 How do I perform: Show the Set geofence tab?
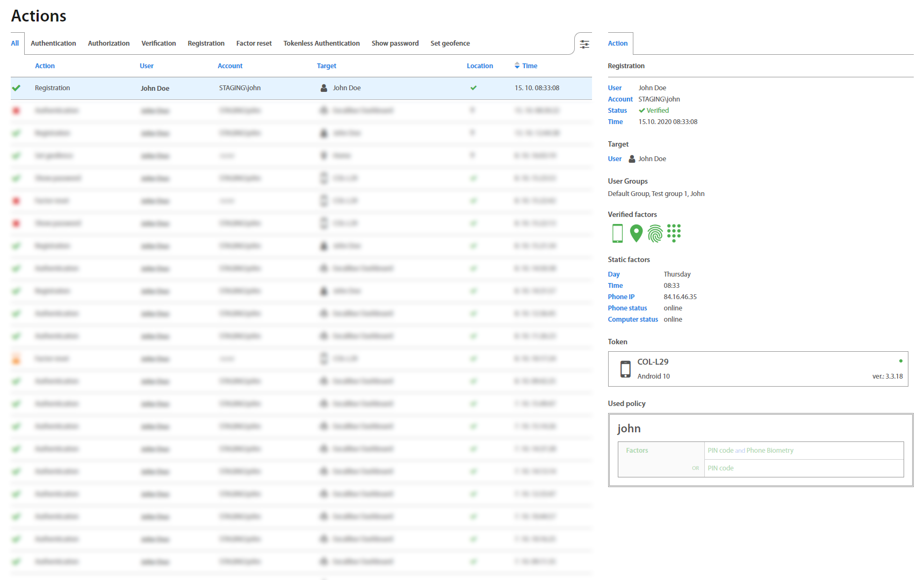click(450, 44)
